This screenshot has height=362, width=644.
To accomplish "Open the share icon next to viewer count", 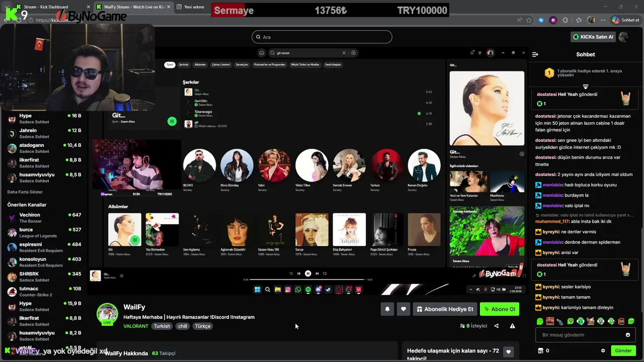I will (497, 326).
